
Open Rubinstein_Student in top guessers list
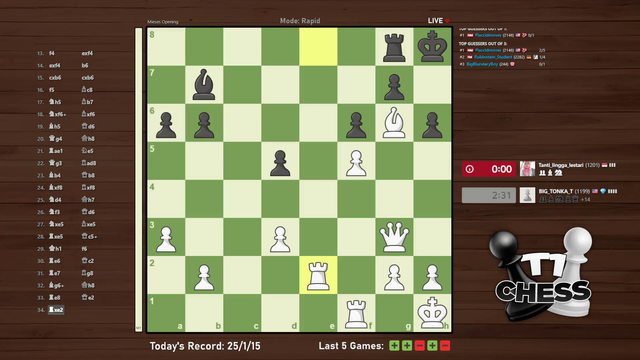pyautogui.click(x=493, y=57)
